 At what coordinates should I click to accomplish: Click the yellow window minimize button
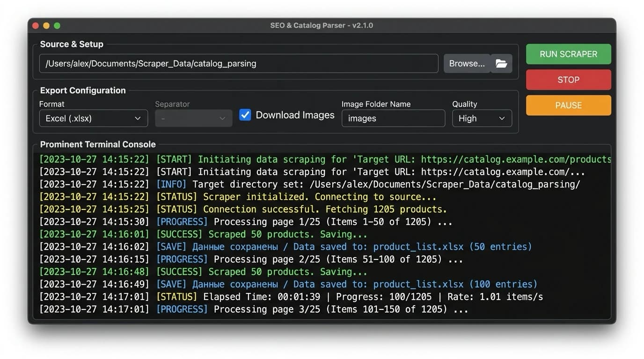point(46,26)
